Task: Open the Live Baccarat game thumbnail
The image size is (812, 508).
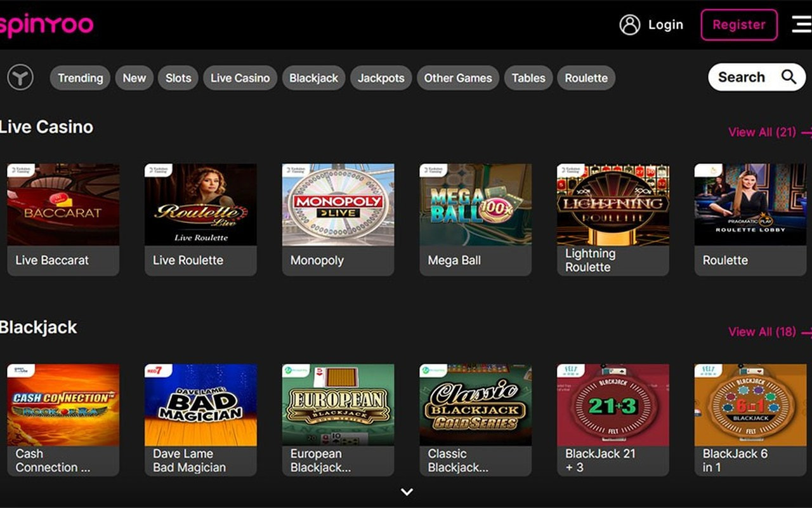Action: tap(63, 204)
